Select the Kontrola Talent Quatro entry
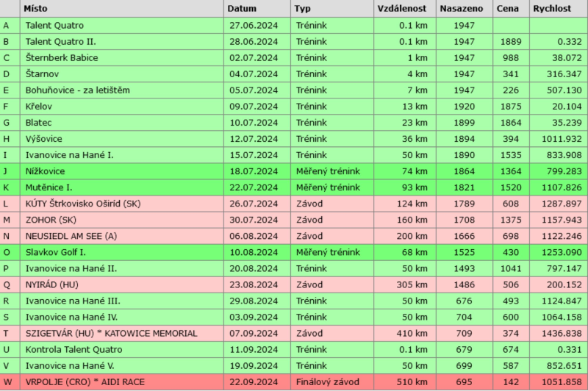Viewport: 588px width, 391px height. point(73,349)
